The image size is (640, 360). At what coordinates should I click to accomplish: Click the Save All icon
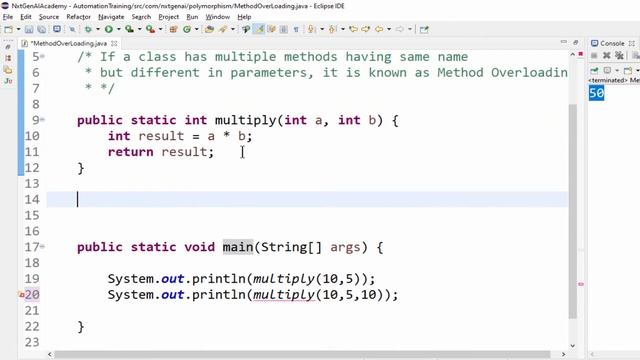42,29
